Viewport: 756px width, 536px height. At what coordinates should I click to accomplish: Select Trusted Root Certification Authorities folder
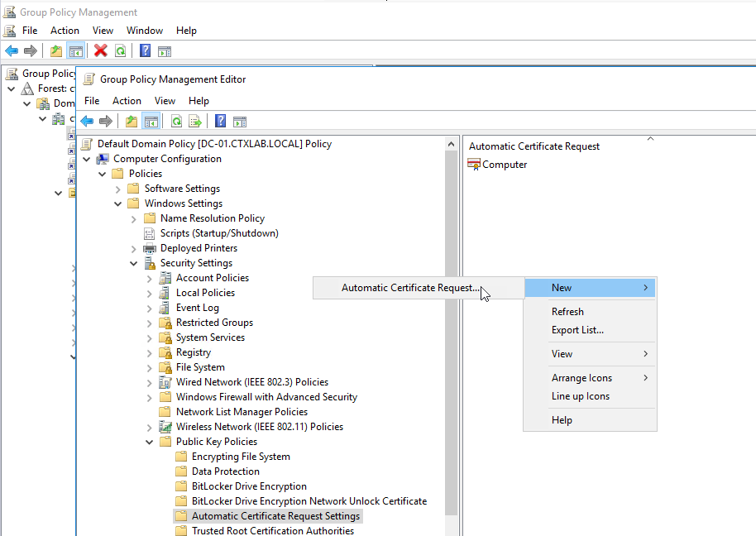272,530
